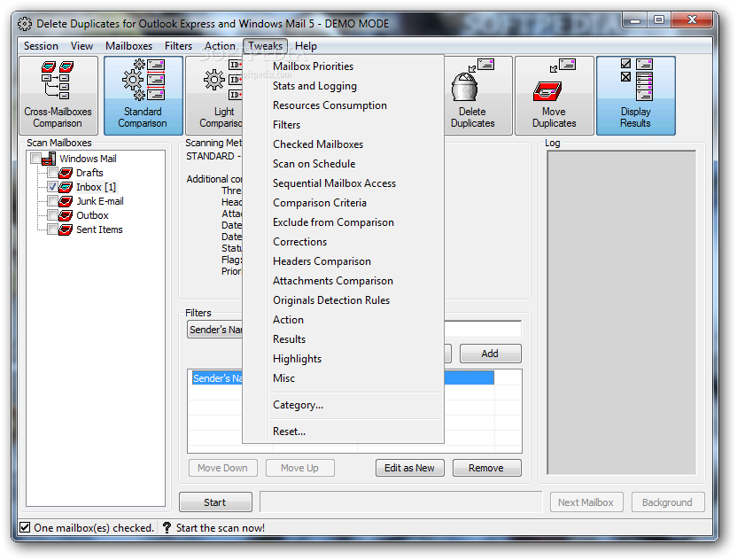Viewport: 737px width, 560px height.
Task: Open the Action menu in menu bar
Action: [220, 46]
